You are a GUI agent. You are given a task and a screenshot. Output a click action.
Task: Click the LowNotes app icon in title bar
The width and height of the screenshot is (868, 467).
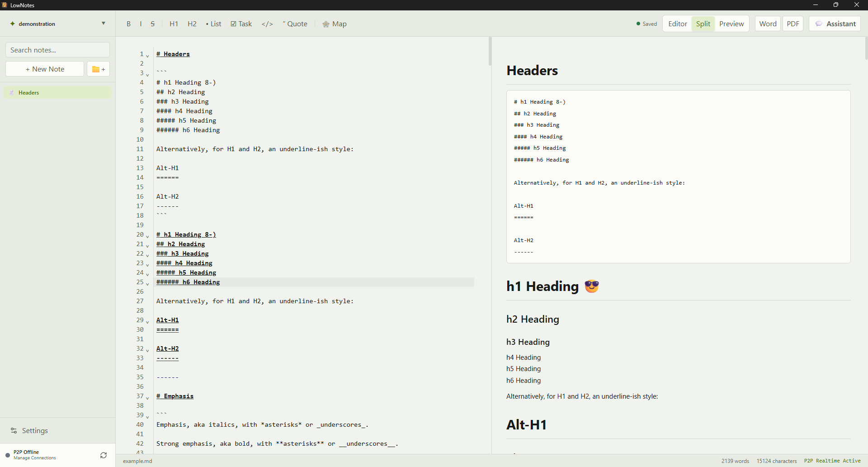coord(5,5)
